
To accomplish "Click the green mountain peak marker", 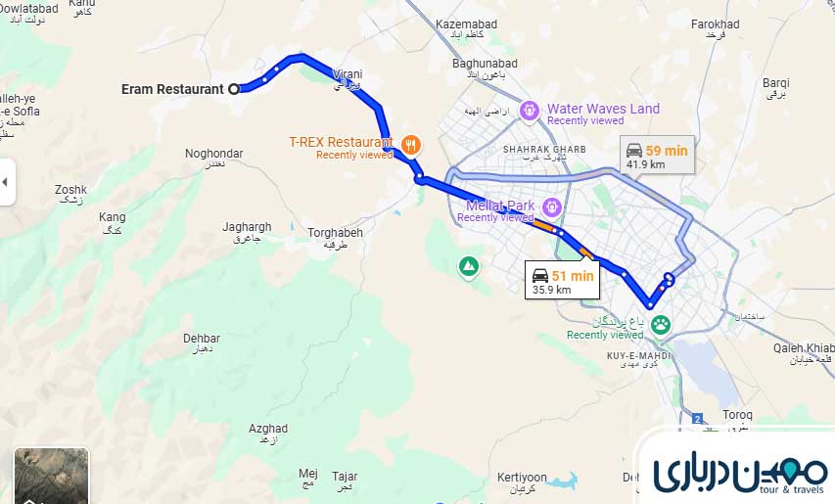I will click(x=469, y=266).
